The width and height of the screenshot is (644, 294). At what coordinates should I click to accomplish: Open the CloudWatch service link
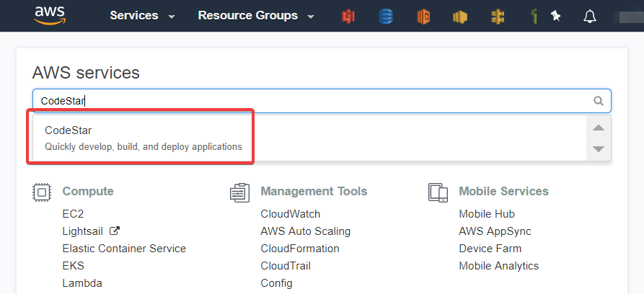[x=291, y=214]
